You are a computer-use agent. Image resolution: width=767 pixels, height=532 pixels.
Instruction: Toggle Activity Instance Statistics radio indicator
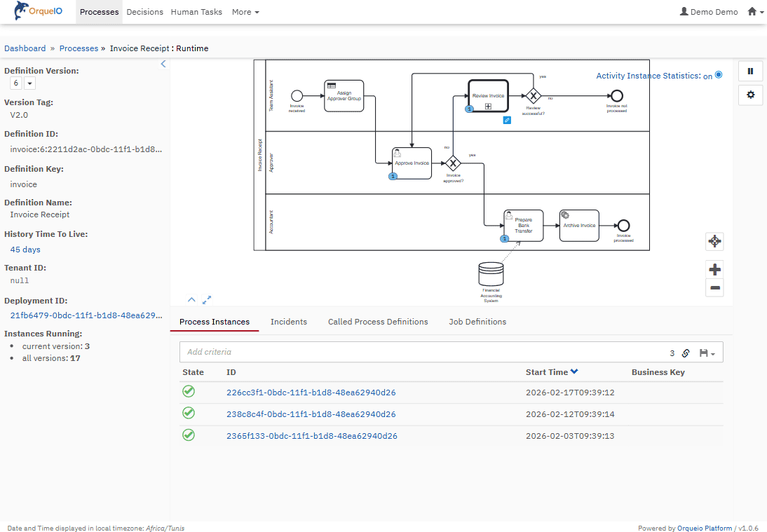click(719, 75)
